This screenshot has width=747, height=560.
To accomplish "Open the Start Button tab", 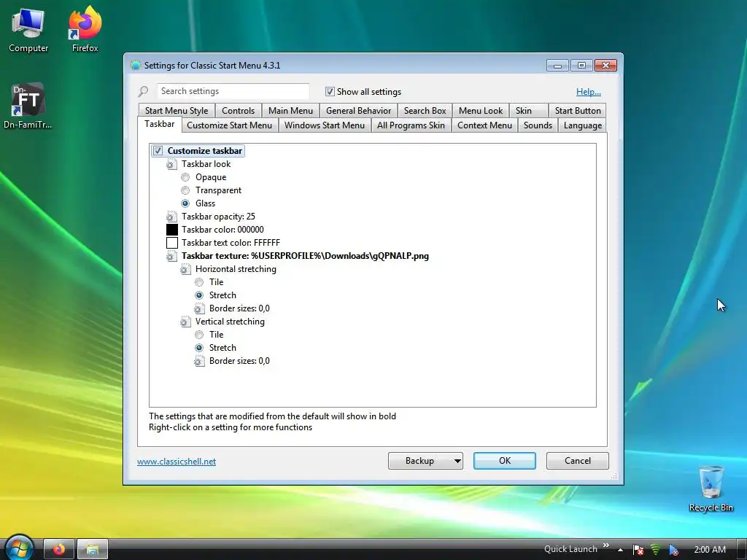I will 578,111.
